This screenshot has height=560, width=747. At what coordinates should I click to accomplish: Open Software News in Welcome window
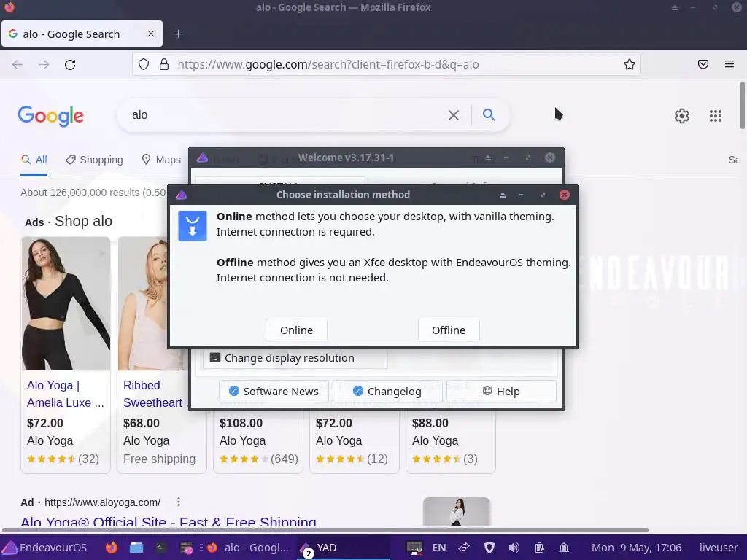coord(274,392)
